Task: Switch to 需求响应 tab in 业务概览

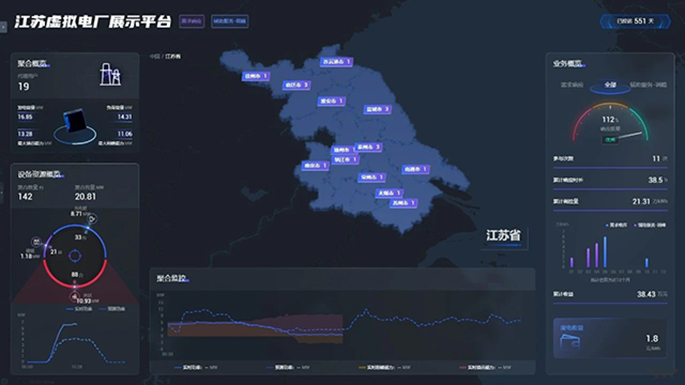Action: 572,84
